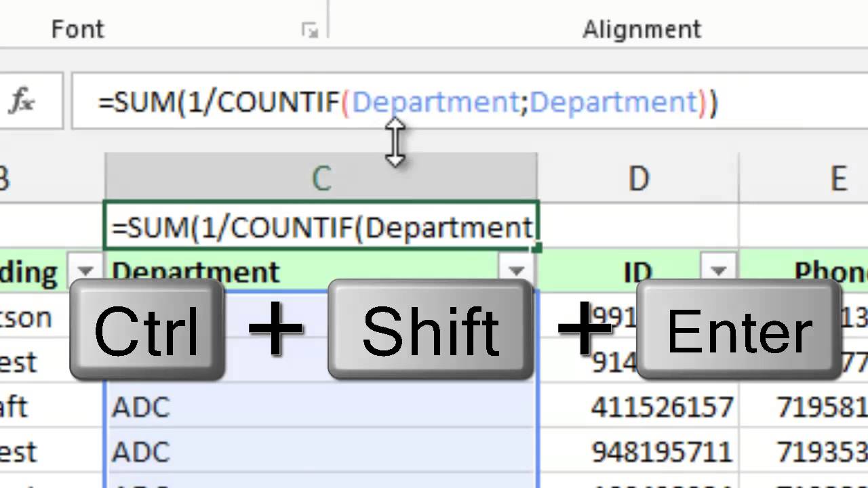The height and width of the screenshot is (488, 868).
Task: Select column C header
Action: (x=321, y=178)
